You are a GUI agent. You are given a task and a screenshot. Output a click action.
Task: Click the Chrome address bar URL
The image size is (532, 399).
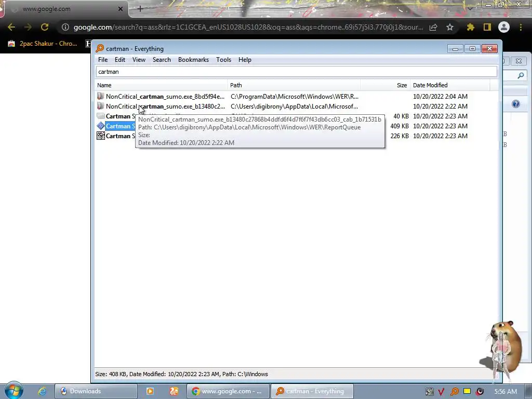(x=248, y=27)
